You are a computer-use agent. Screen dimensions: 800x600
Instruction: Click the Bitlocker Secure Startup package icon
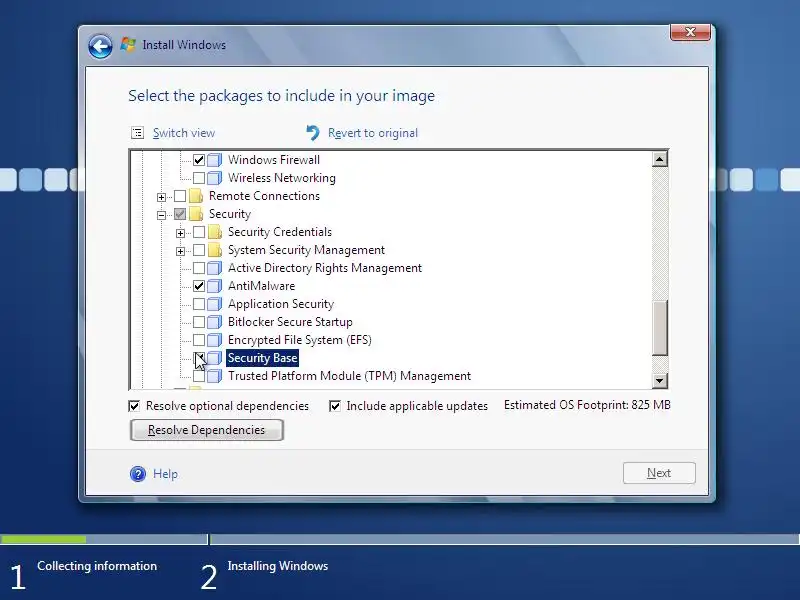click(215, 322)
